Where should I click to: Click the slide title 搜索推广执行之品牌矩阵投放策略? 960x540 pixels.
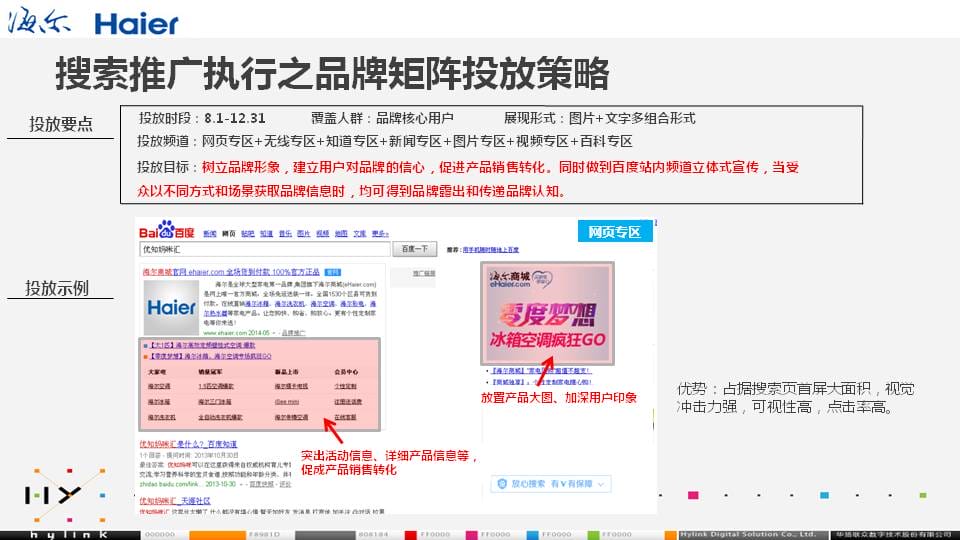coord(332,74)
